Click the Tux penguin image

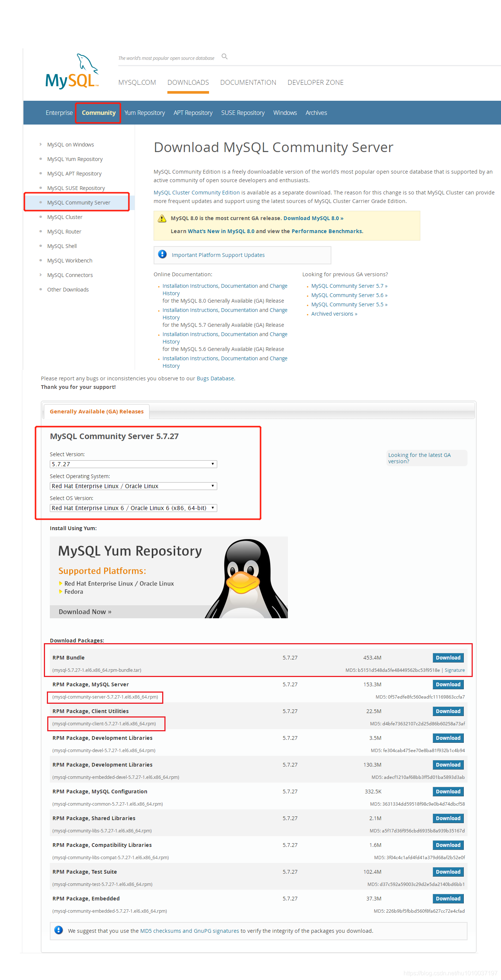pyautogui.click(x=246, y=578)
